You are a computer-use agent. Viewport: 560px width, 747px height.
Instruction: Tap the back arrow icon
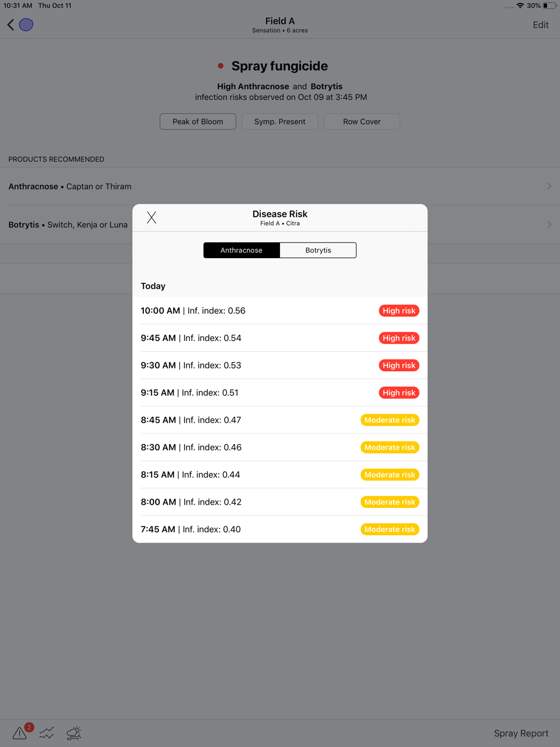10,25
